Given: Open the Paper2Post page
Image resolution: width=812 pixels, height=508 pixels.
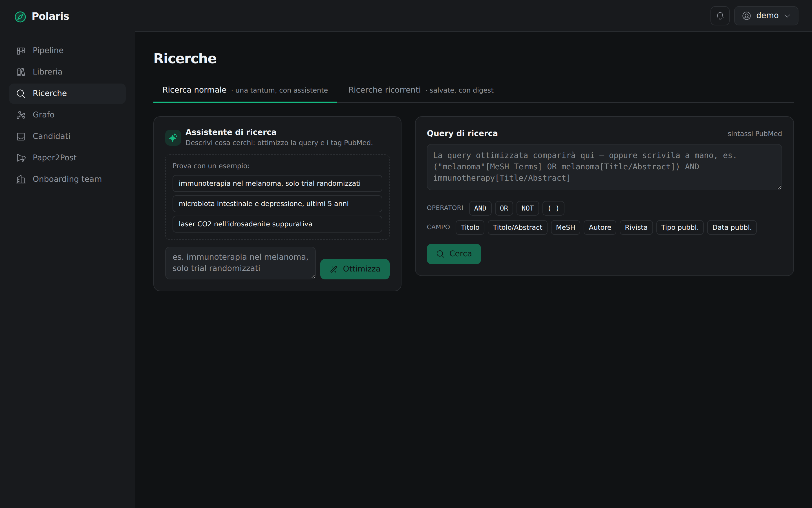Looking at the screenshot, I should coord(67,158).
